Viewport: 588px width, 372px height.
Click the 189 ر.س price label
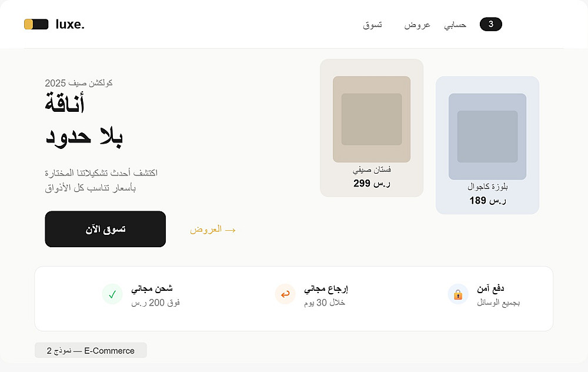(x=487, y=200)
